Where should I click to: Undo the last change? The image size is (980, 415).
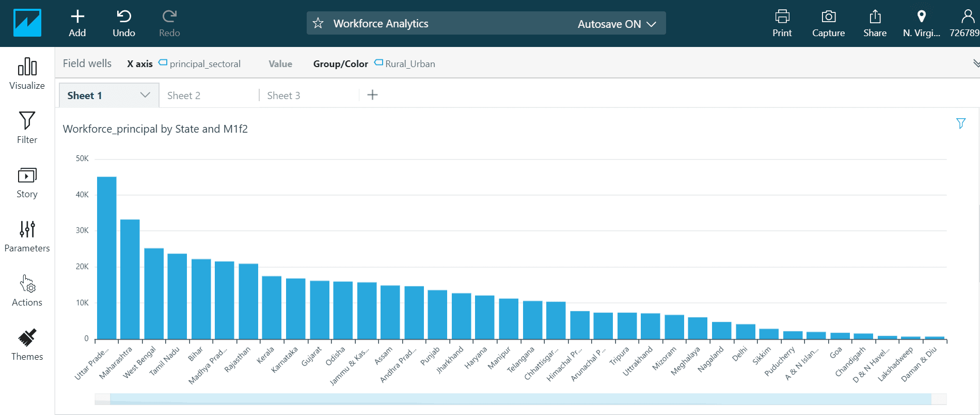coord(124,24)
